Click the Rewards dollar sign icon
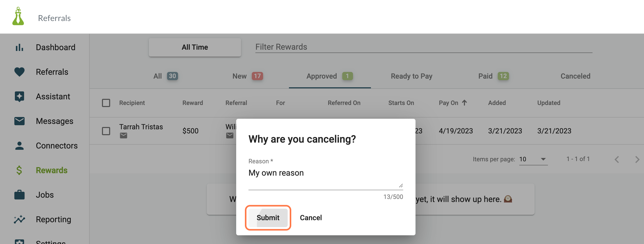Viewport: 644px width, 244px height. click(19, 170)
